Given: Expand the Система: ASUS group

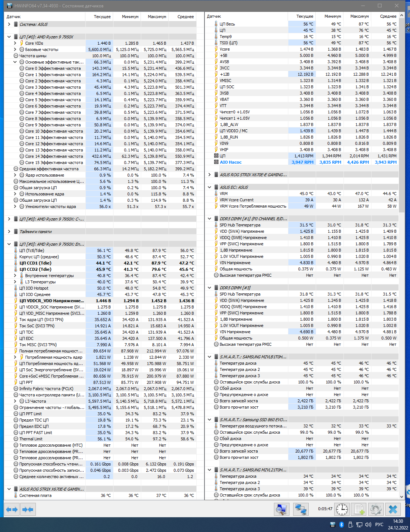Looking at the screenshot, I should point(9,24).
